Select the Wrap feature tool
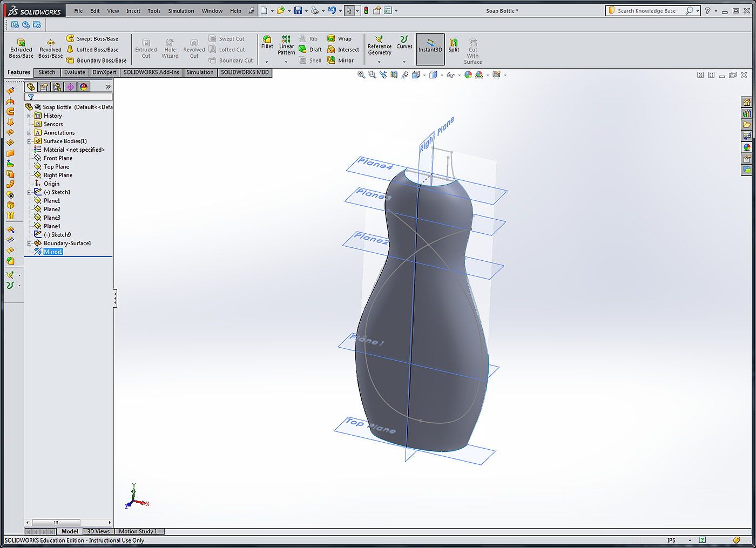756x548 pixels. pos(339,39)
